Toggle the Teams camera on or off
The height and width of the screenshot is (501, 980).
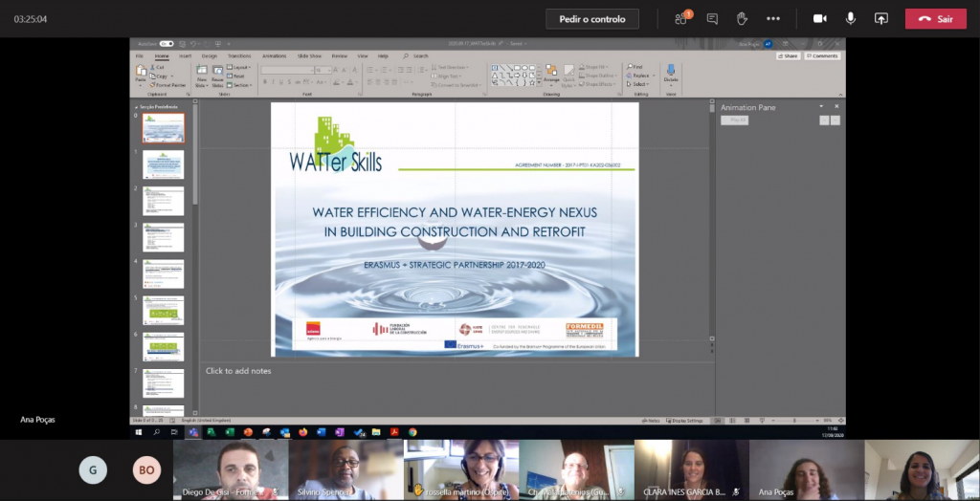[x=819, y=19]
